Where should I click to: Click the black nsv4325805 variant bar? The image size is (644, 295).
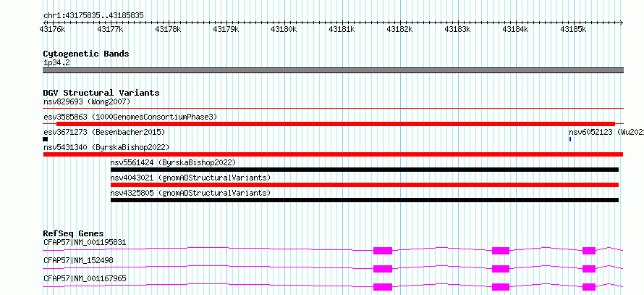(365, 200)
